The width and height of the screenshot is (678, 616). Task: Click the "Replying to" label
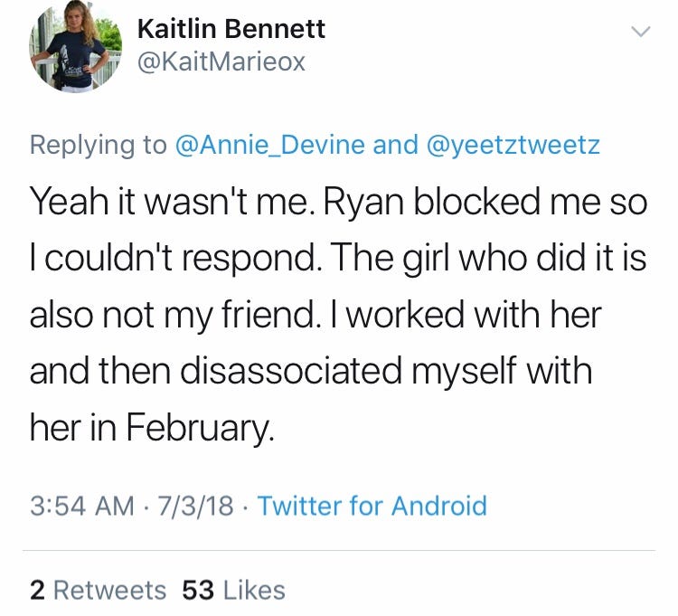[x=98, y=145]
